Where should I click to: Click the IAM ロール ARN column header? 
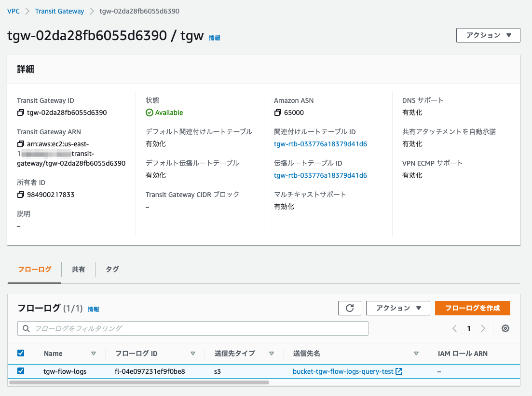463,354
